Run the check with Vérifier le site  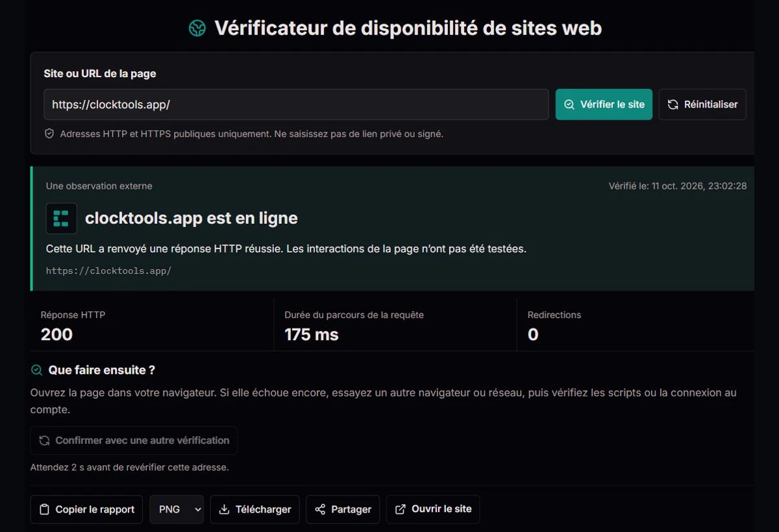(x=604, y=104)
